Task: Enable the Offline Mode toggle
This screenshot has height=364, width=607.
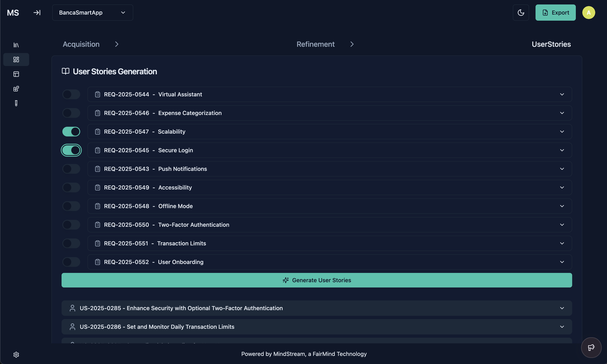Action: 71,206
